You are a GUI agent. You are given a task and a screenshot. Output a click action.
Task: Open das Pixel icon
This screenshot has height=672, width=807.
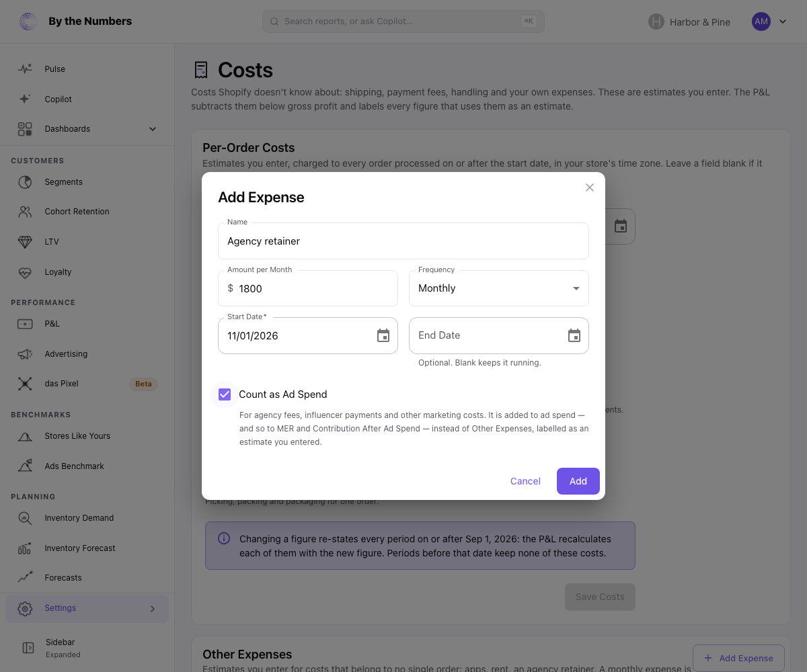point(25,384)
